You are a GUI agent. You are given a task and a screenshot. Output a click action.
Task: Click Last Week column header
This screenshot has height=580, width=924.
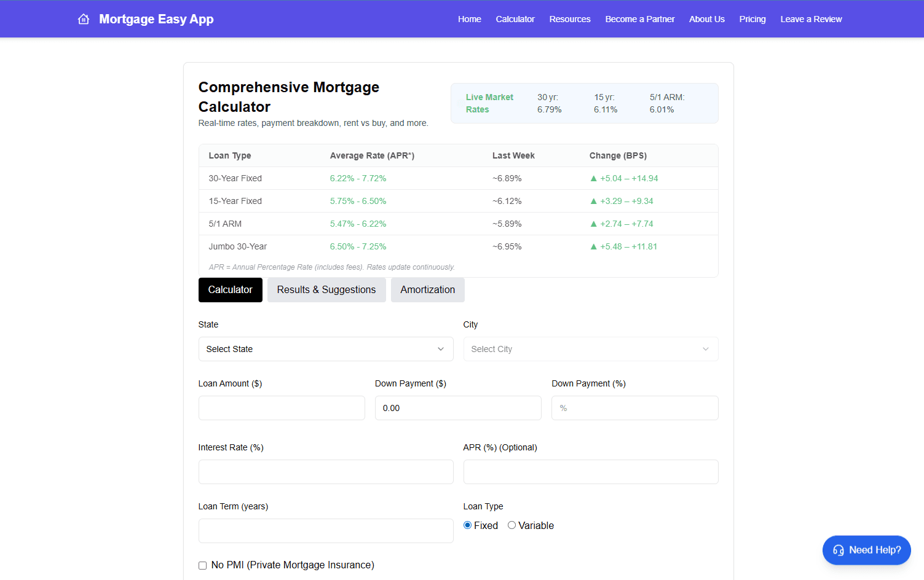coord(513,155)
